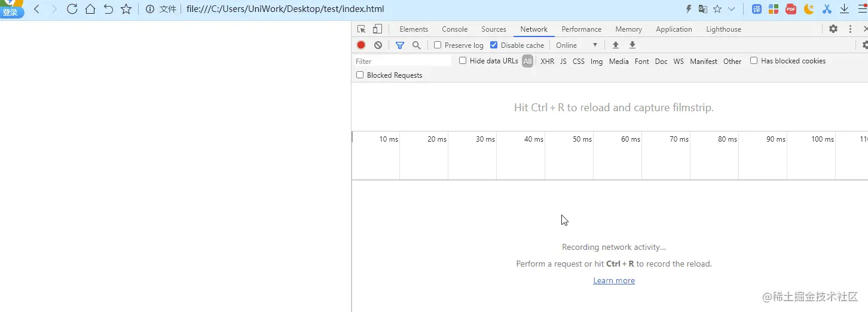
Task: Open the browser hamburger main menu
Action: [863, 9]
